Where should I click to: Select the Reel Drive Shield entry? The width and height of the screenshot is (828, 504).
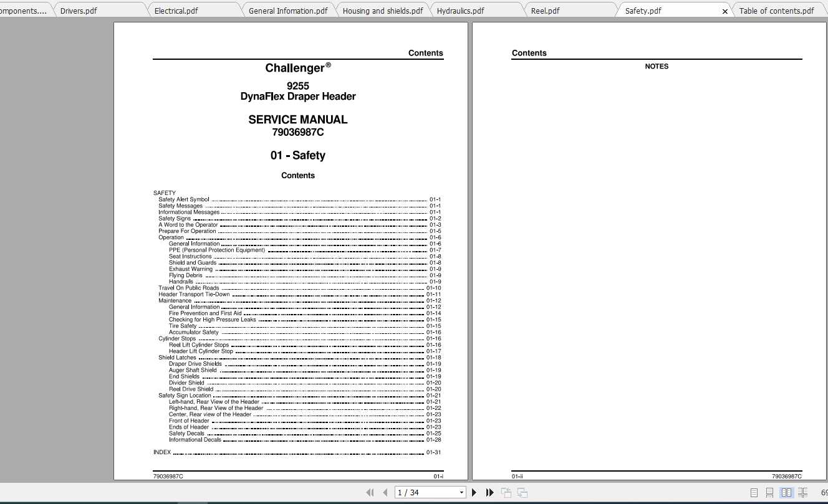(305, 389)
